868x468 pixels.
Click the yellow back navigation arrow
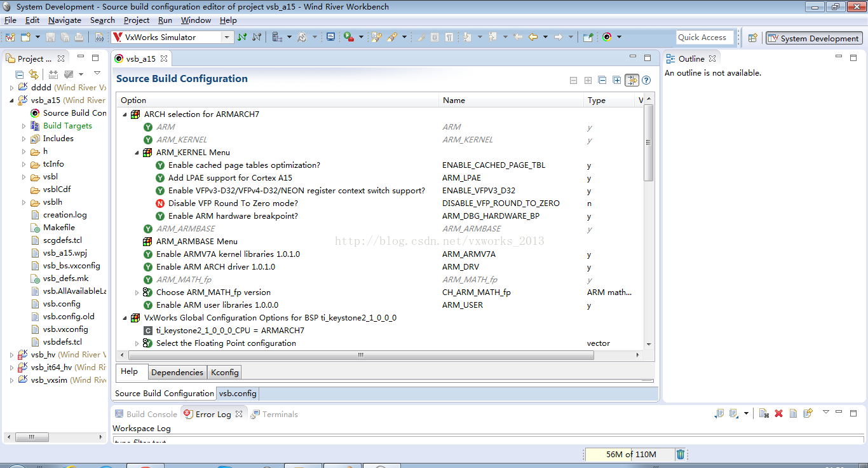point(532,37)
